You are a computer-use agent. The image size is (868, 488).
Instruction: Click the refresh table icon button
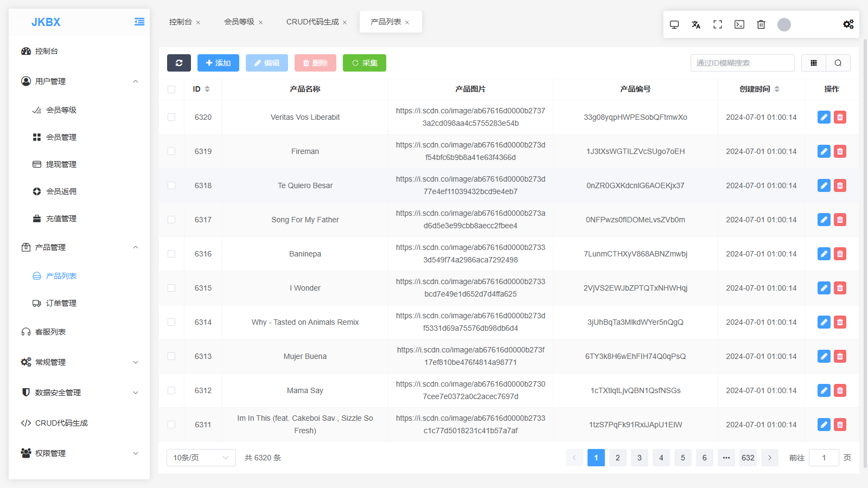click(x=179, y=63)
